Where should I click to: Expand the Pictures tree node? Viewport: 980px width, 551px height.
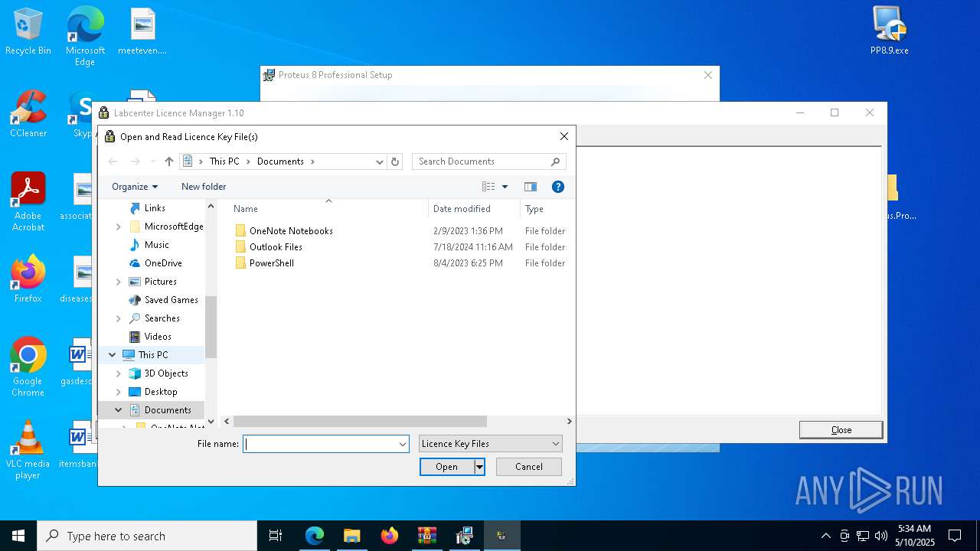coord(118,282)
